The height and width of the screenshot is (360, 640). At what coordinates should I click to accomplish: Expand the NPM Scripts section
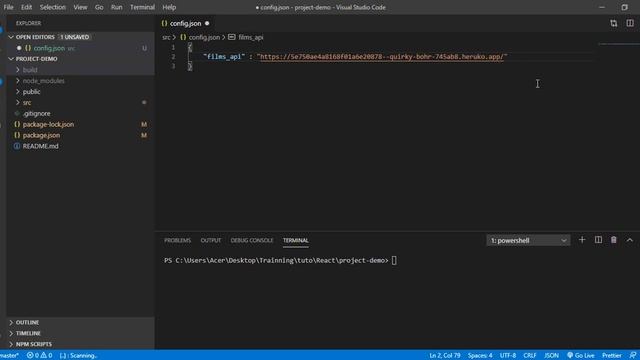pyautogui.click(x=80, y=344)
